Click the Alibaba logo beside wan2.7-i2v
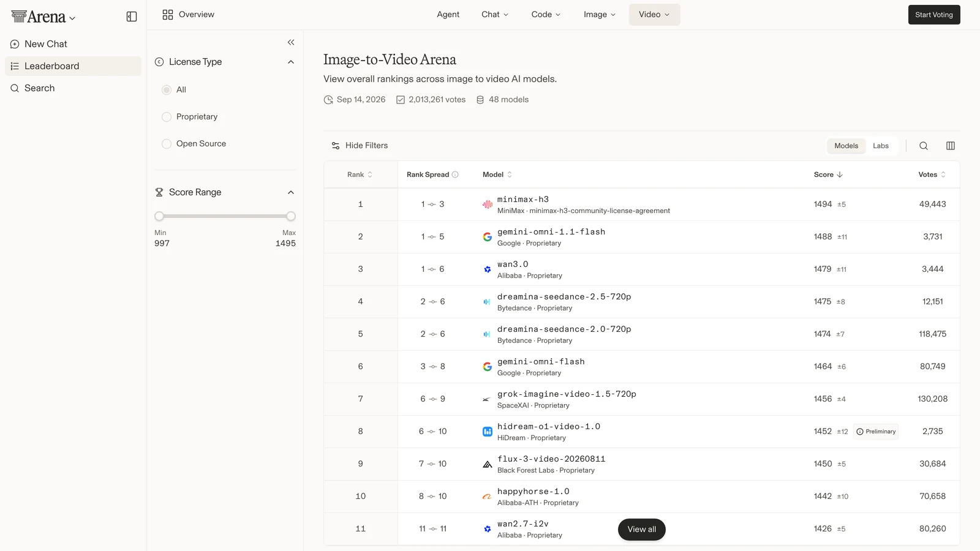Image resolution: width=980 pixels, height=551 pixels. [x=488, y=529]
